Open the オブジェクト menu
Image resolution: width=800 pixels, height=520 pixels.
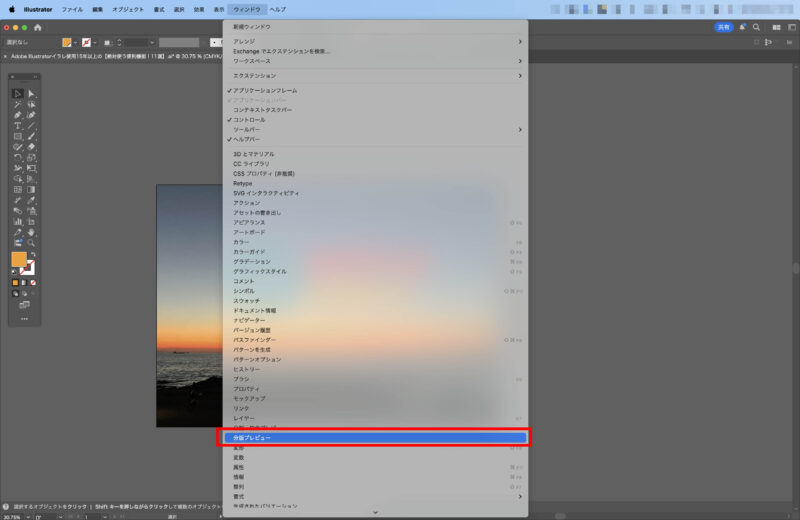pos(128,8)
